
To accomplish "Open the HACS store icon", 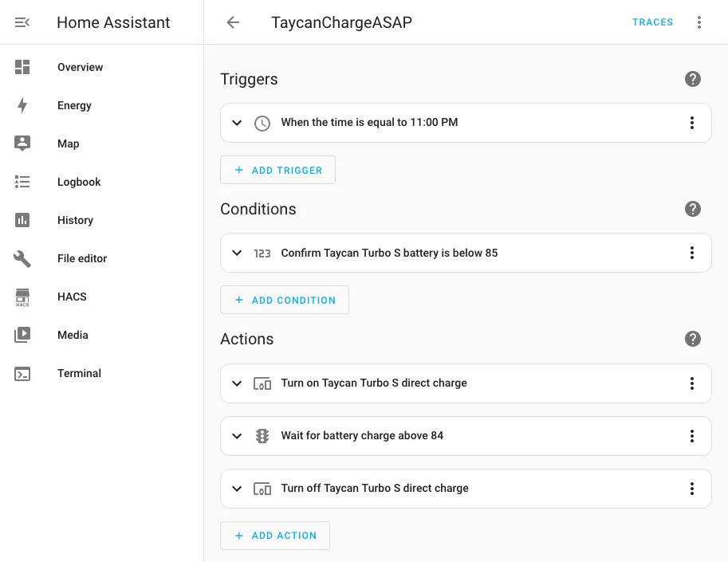I will coord(22,297).
